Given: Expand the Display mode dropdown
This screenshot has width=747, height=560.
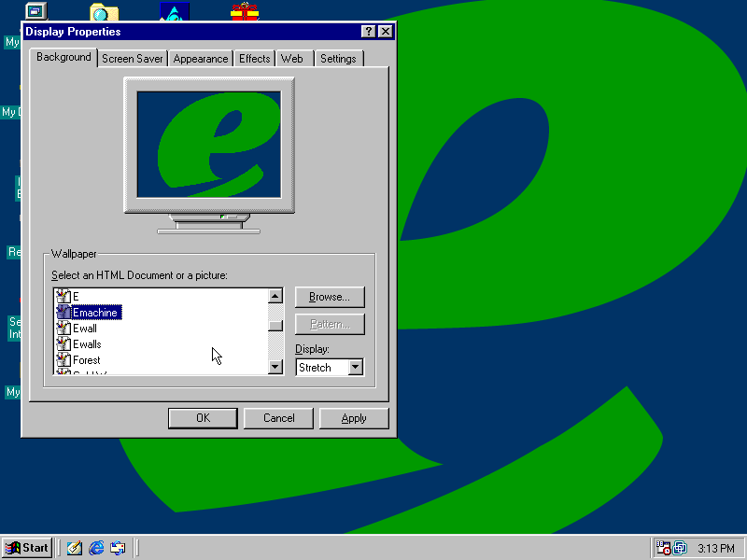Looking at the screenshot, I should click(355, 368).
